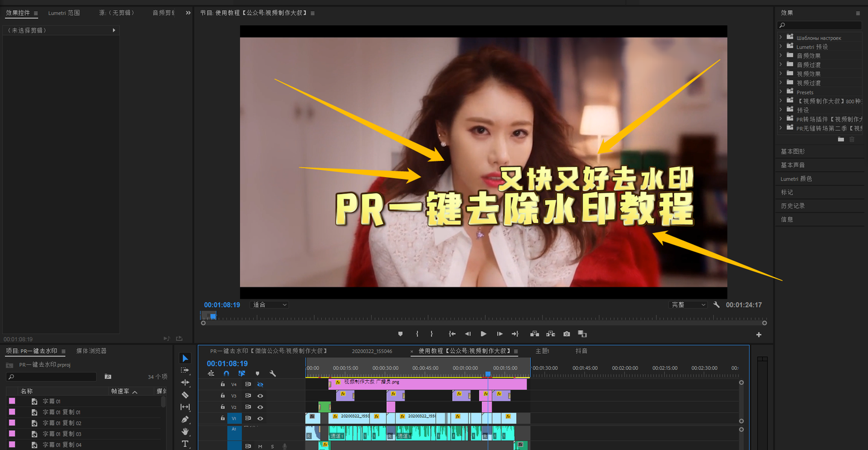The height and width of the screenshot is (450, 868).
Task: Toggle V2 track visibility eye
Action: click(260, 407)
